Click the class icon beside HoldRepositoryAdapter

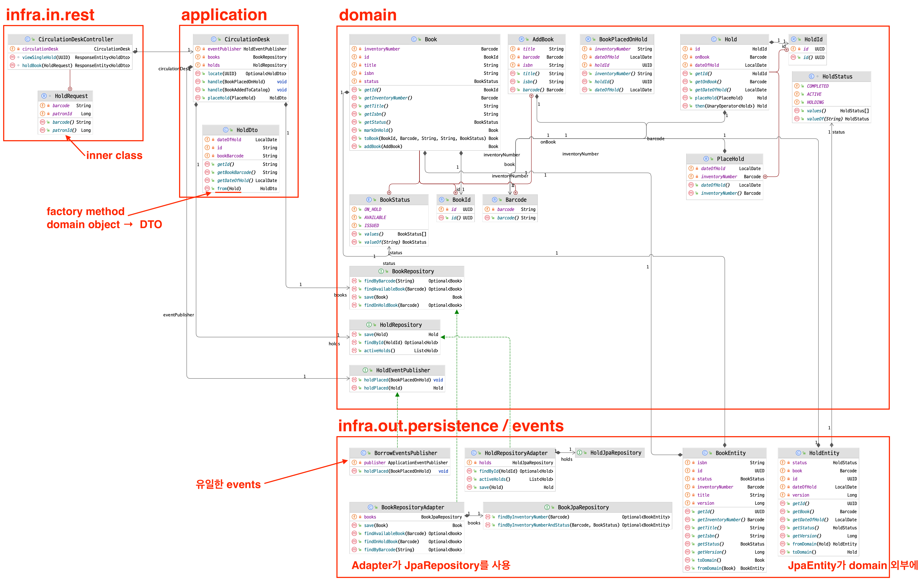[474, 453]
